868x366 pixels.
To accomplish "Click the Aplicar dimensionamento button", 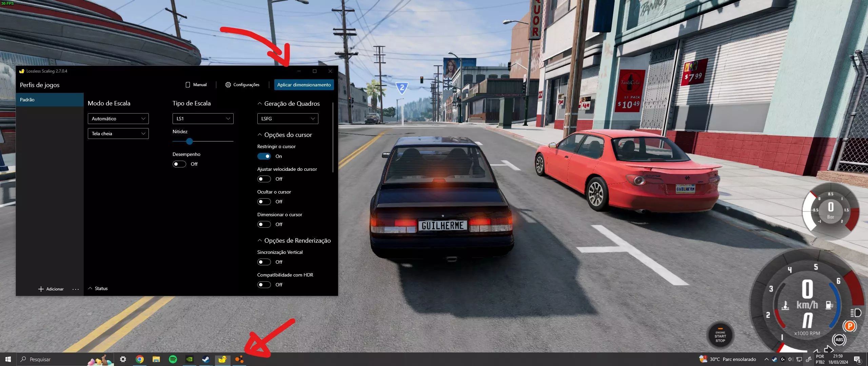I will (x=304, y=85).
